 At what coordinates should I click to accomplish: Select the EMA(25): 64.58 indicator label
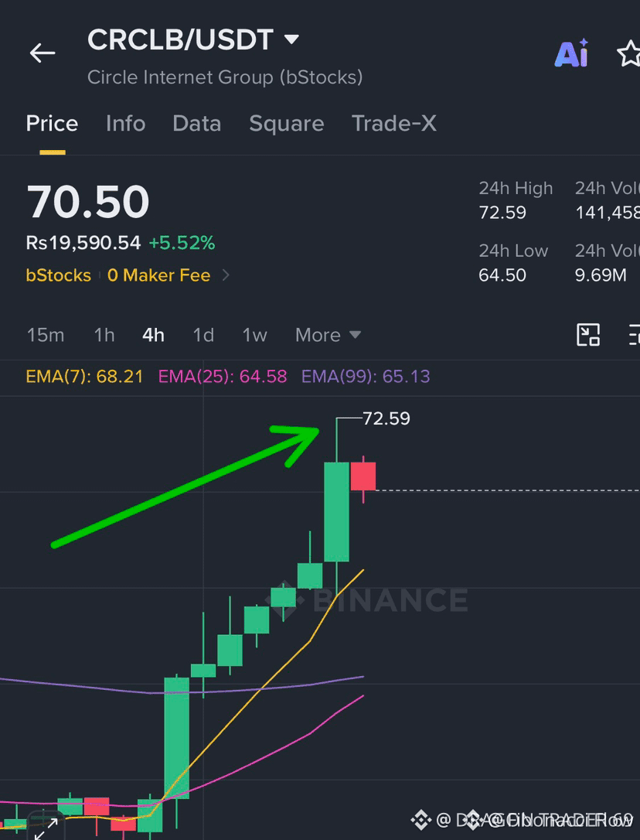coord(223,377)
